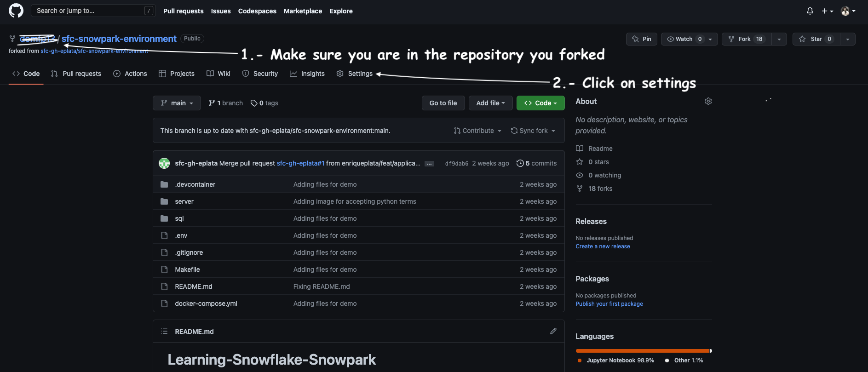868x372 pixels.
Task: Open the Sync fork dropdown
Action: [x=533, y=131]
